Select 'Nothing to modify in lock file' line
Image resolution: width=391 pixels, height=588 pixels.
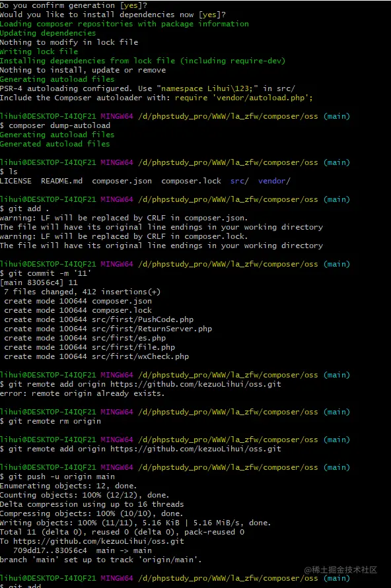point(69,42)
